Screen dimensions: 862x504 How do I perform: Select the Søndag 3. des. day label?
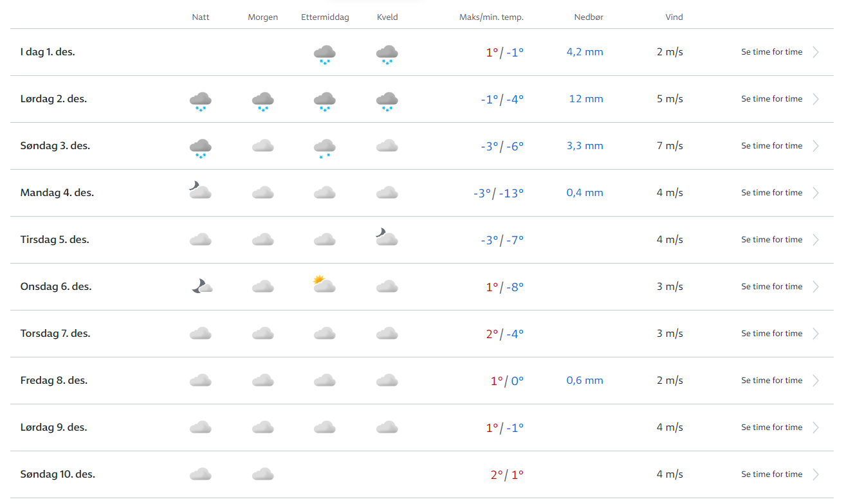pos(55,146)
